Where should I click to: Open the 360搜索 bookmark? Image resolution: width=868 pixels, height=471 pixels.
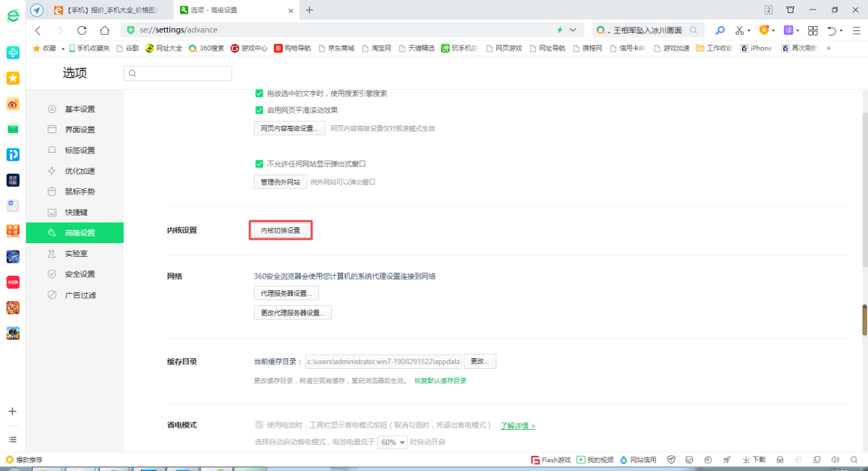pos(207,48)
